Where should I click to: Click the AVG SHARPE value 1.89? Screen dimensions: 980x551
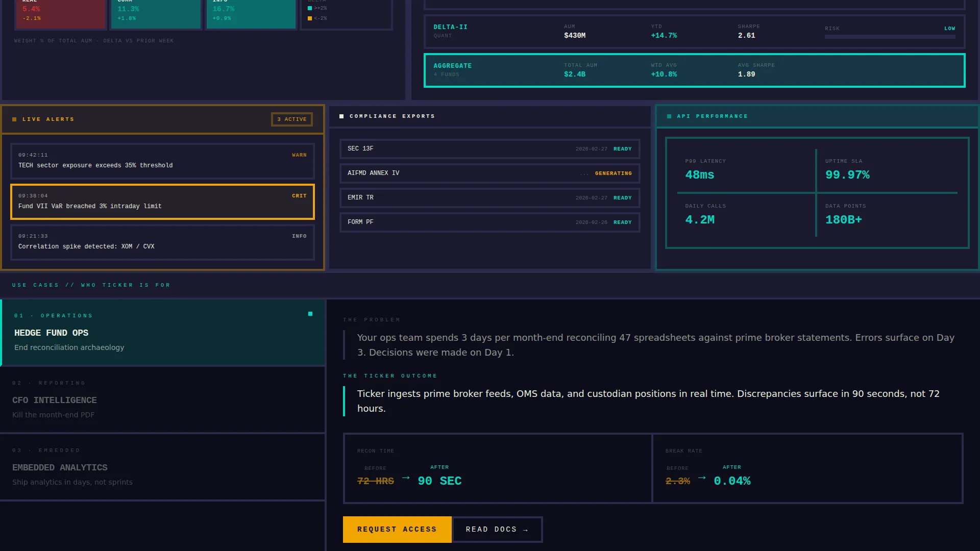pyautogui.click(x=746, y=74)
